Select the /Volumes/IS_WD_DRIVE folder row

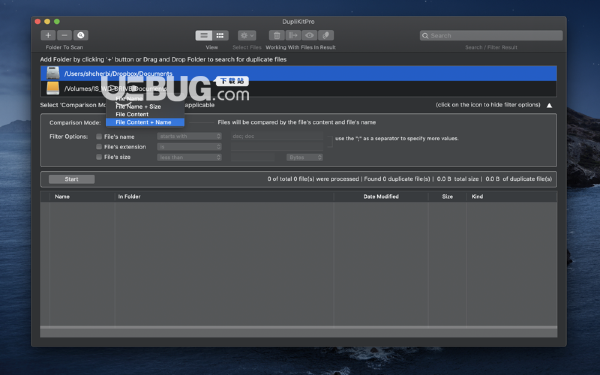(298, 88)
